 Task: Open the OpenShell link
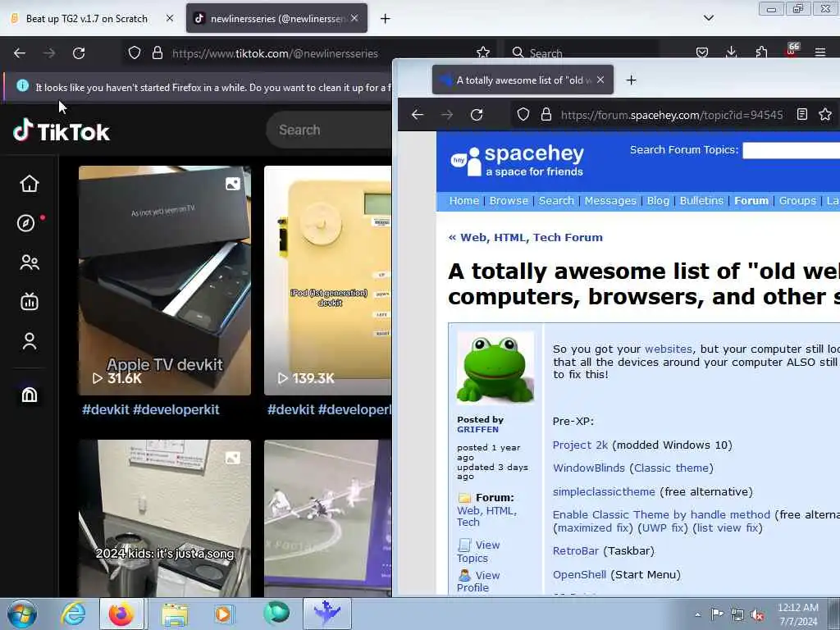coord(579,575)
